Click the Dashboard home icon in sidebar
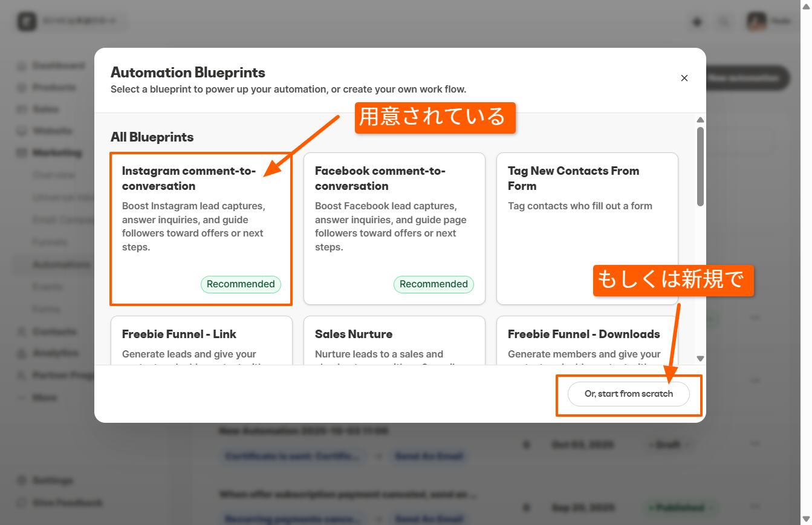Image resolution: width=812 pixels, height=525 pixels. 22,65
